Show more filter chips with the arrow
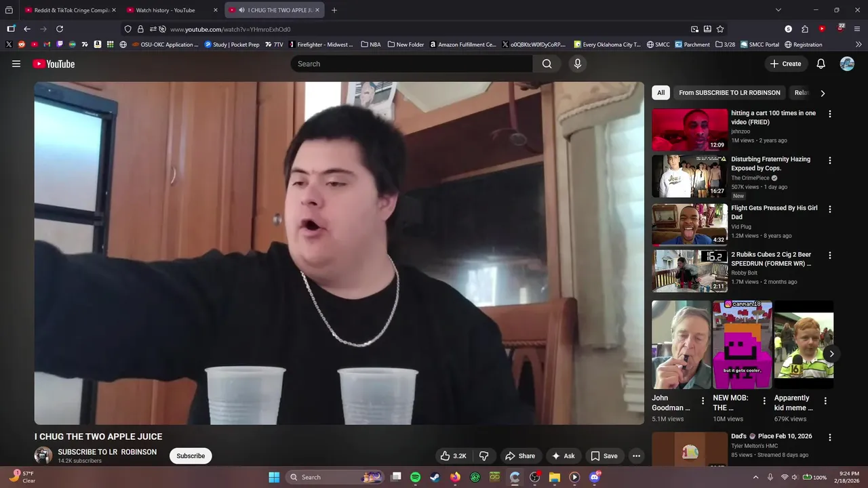868x488 pixels. [x=823, y=93]
